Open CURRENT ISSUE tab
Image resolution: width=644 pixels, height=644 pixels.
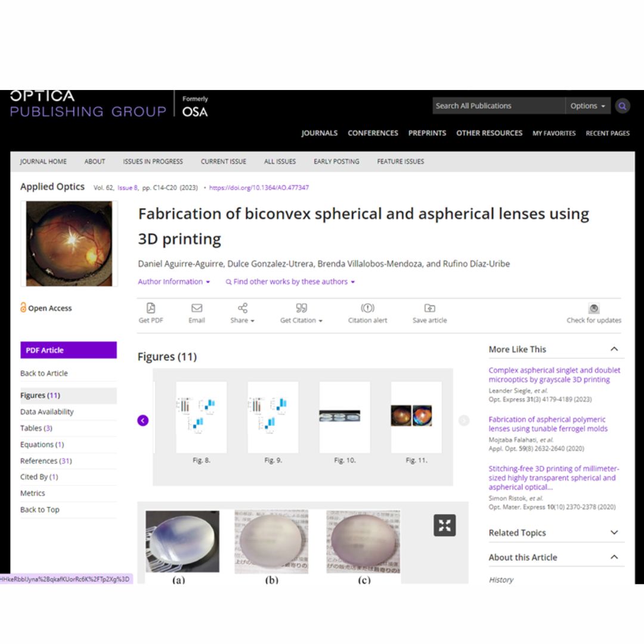224,162
